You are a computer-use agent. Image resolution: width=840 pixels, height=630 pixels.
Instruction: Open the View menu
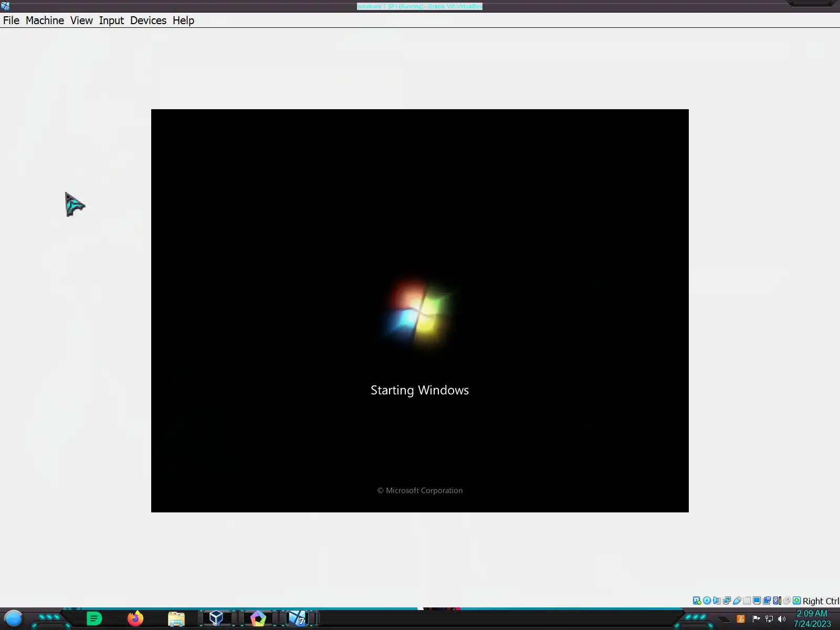point(81,20)
